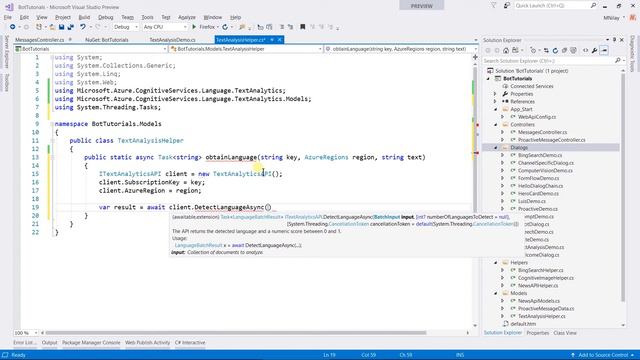Image resolution: width=640 pixels, height=360 pixels.
Task: Click the notifications flag icon in title bar
Action: coord(493,5)
